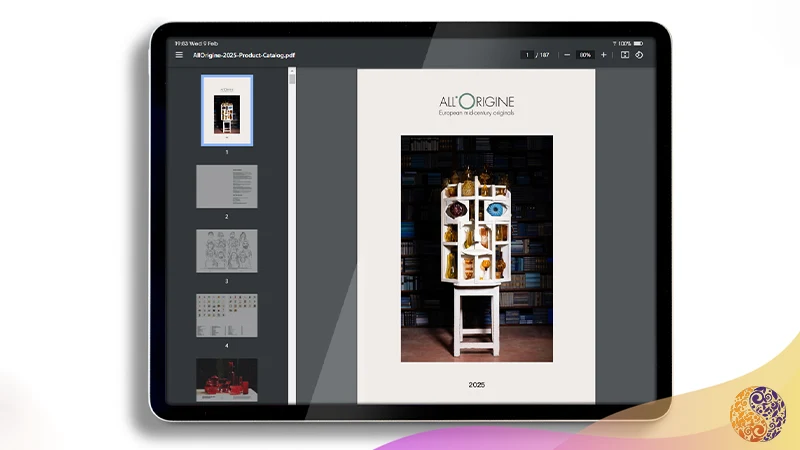Click the page number input field
800x450 pixels.
527,55
